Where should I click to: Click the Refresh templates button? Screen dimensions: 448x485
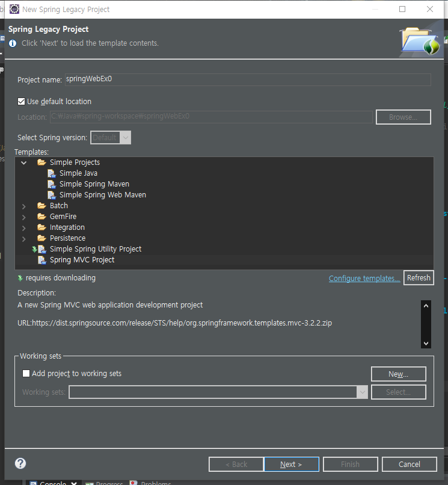tap(419, 278)
